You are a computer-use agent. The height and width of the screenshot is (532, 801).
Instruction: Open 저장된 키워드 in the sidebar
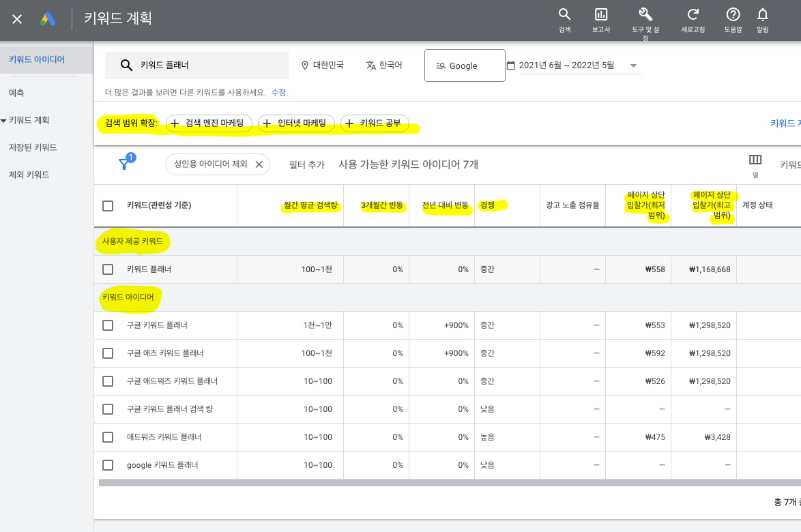pos(33,147)
